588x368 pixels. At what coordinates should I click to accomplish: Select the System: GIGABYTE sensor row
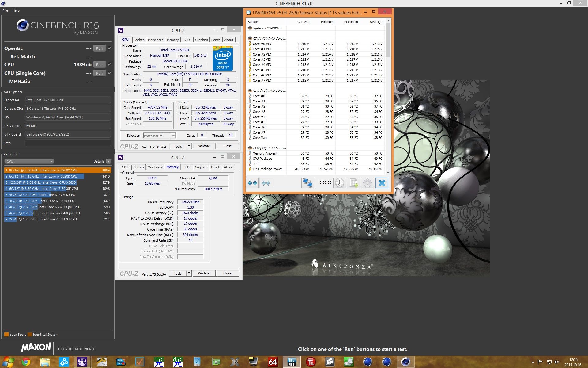click(316, 28)
